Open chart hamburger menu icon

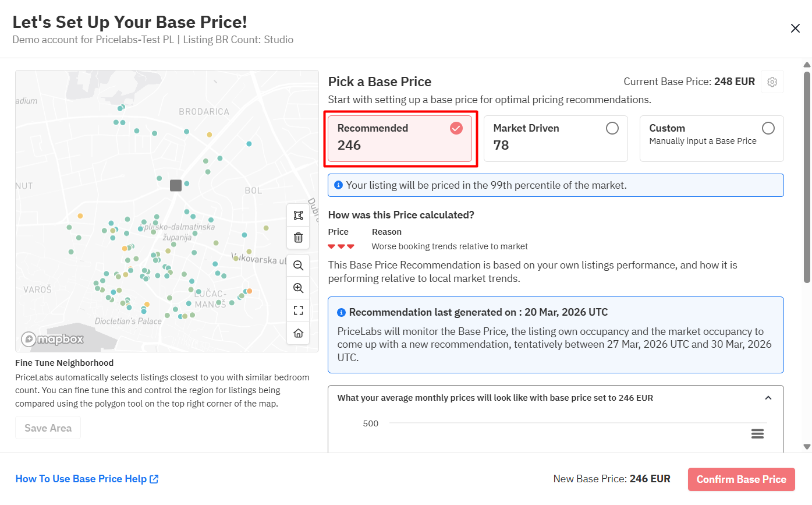coord(757,434)
